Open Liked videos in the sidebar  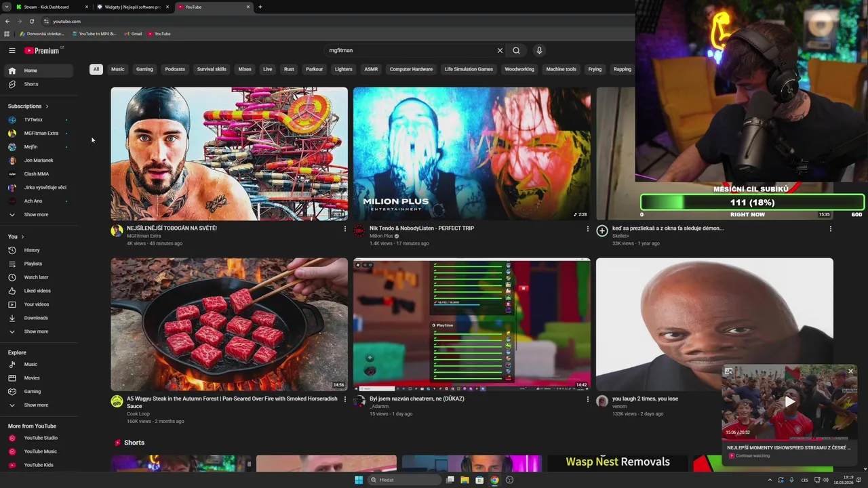39,291
